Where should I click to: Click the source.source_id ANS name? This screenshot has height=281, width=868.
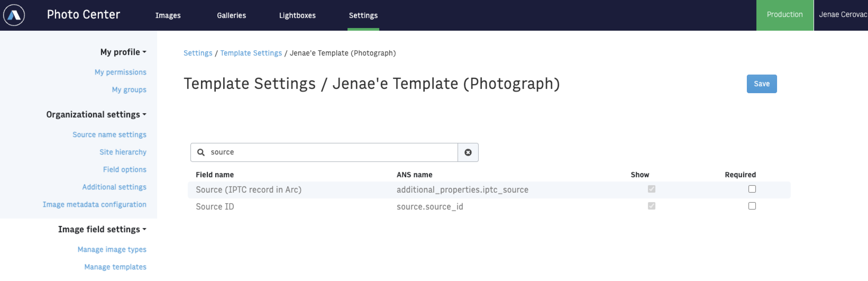[x=430, y=207]
